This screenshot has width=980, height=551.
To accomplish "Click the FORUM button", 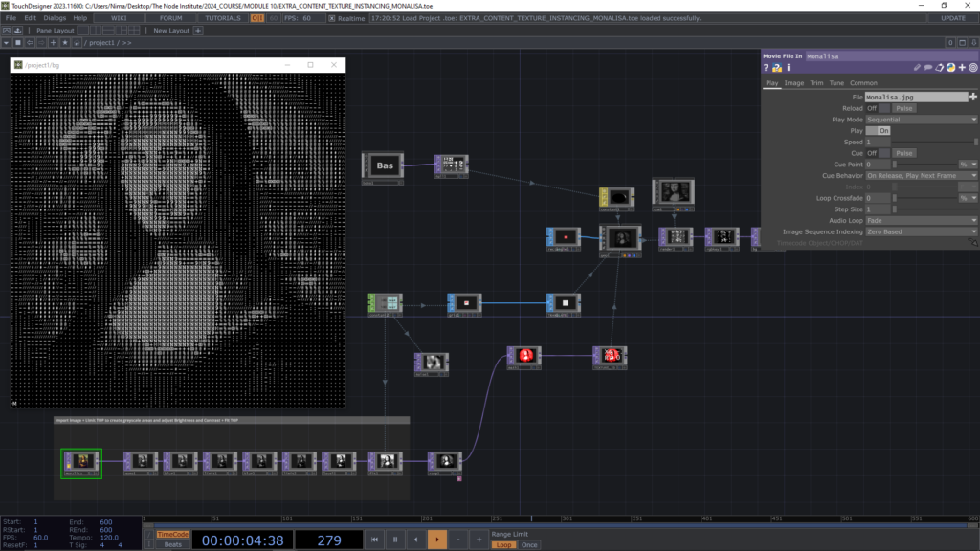I will [x=170, y=18].
